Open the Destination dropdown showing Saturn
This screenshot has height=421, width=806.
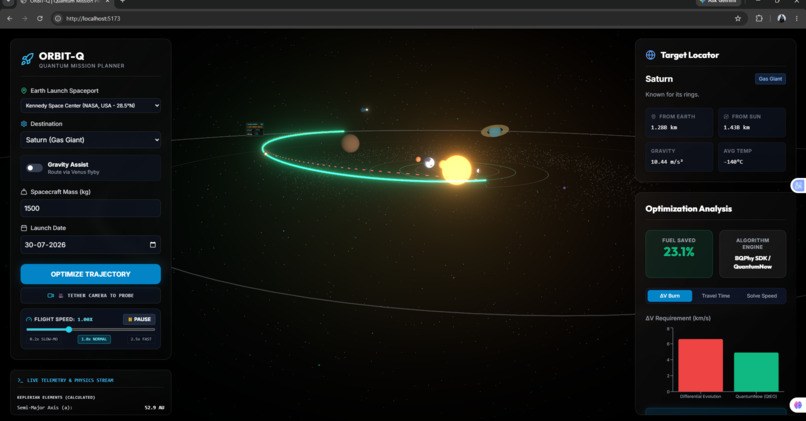click(90, 140)
